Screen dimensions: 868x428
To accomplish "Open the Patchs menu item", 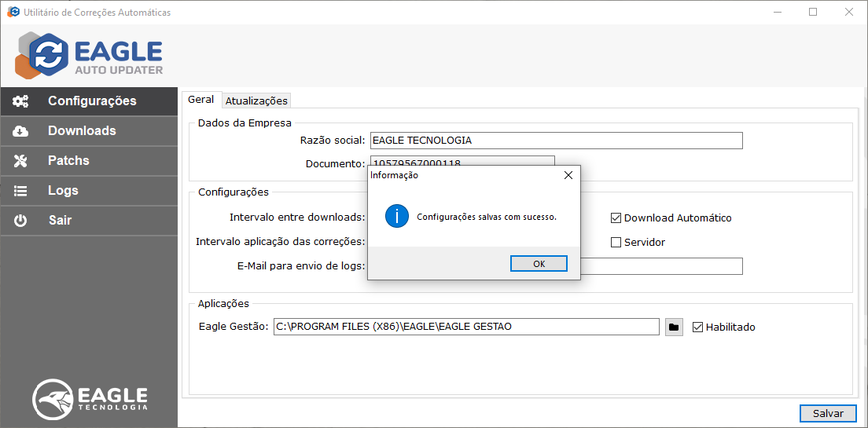I will (89, 161).
